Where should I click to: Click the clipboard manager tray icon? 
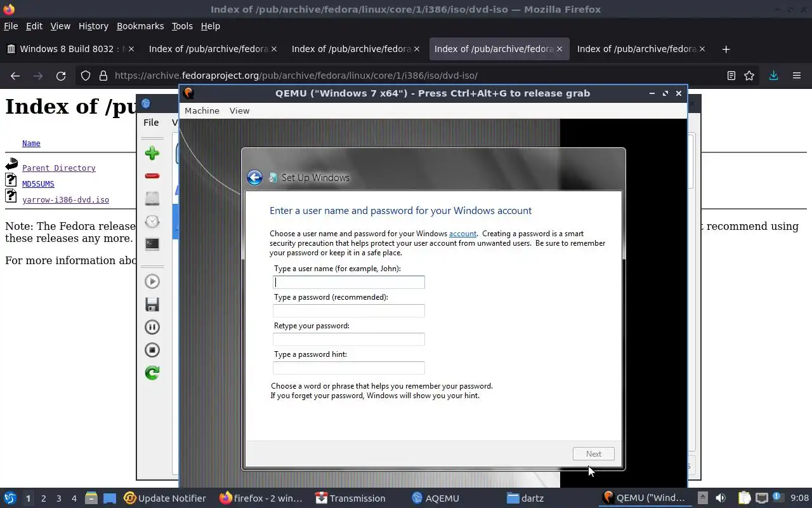pyautogui.click(x=743, y=498)
